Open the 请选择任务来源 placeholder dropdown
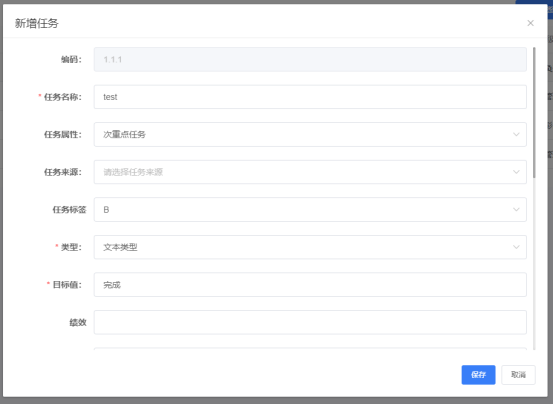This screenshot has width=553, height=404. click(x=310, y=172)
